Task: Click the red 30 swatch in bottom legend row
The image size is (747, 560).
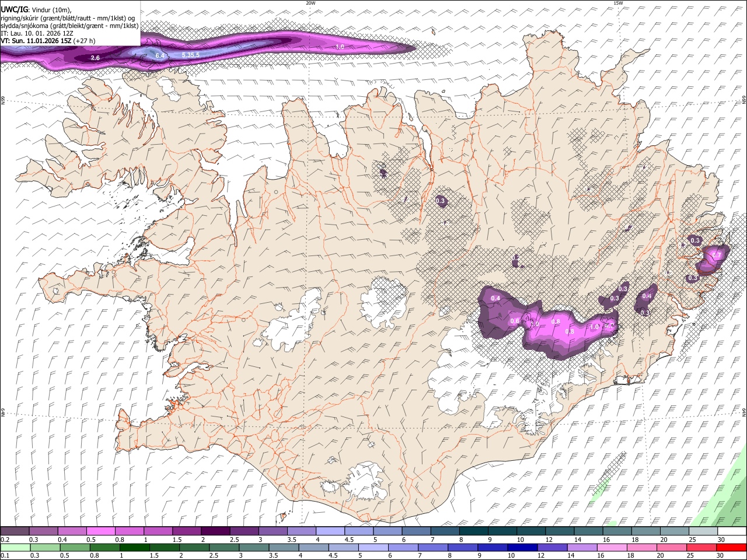Action: click(x=732, y=547)
